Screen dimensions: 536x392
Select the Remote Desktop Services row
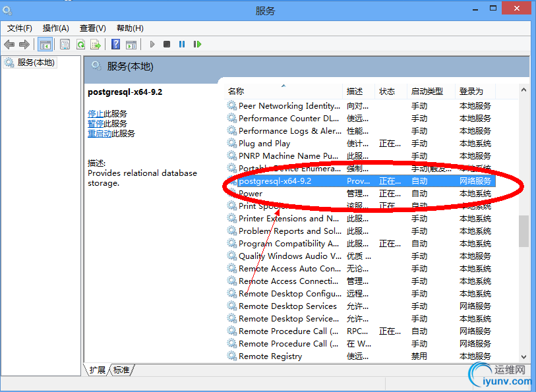(361, 306)
